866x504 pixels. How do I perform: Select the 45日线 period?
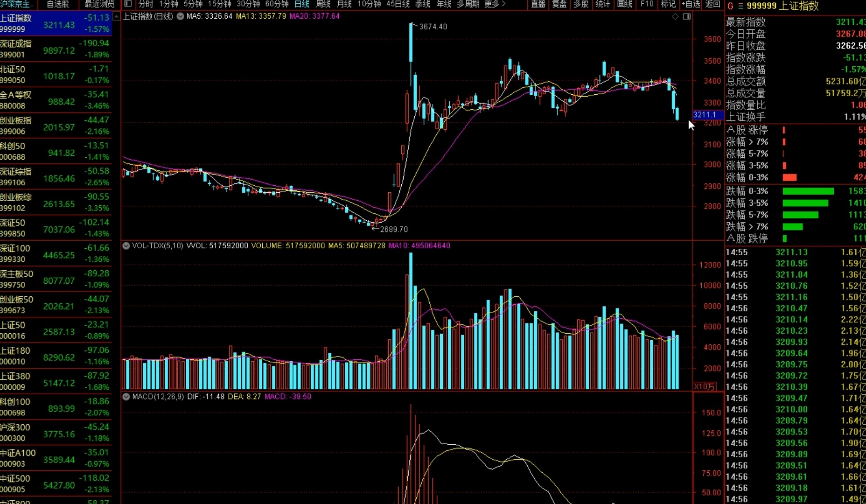tap(398, 4)
